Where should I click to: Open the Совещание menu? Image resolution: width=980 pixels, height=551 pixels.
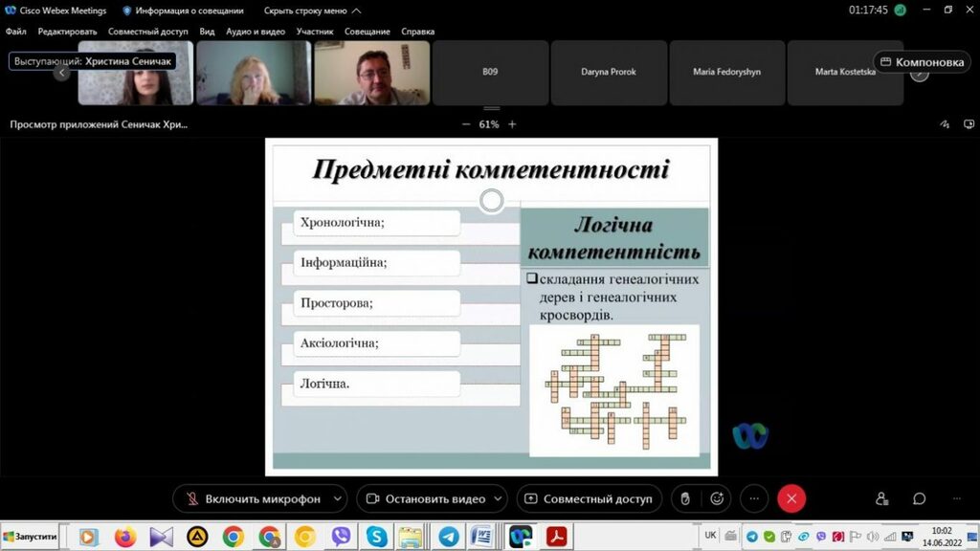(x=367, y=32)
